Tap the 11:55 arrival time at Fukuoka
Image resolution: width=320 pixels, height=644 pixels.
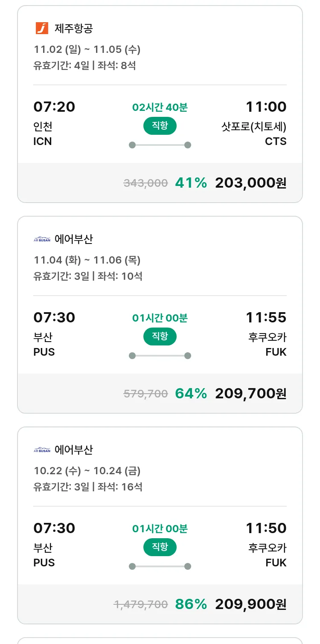tap(266, 318)
